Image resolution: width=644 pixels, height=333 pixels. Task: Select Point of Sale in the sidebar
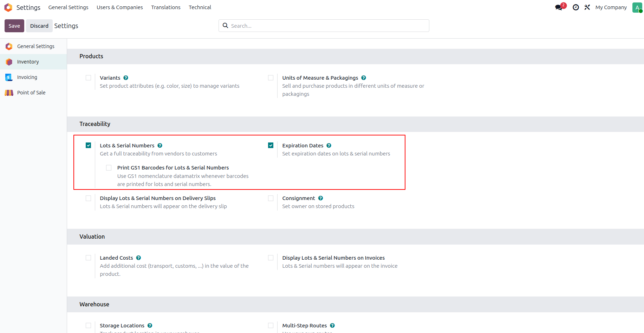pos(33,93)
